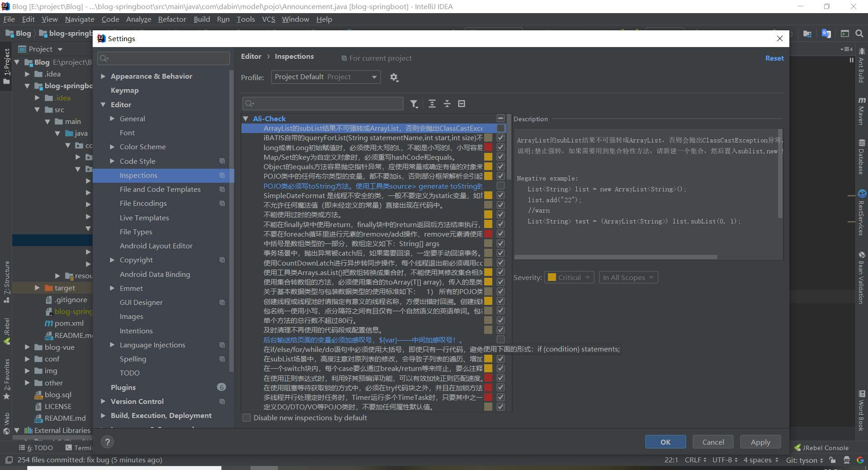Open the Database side panel
The image size is (868, 470).
[862, 157]
